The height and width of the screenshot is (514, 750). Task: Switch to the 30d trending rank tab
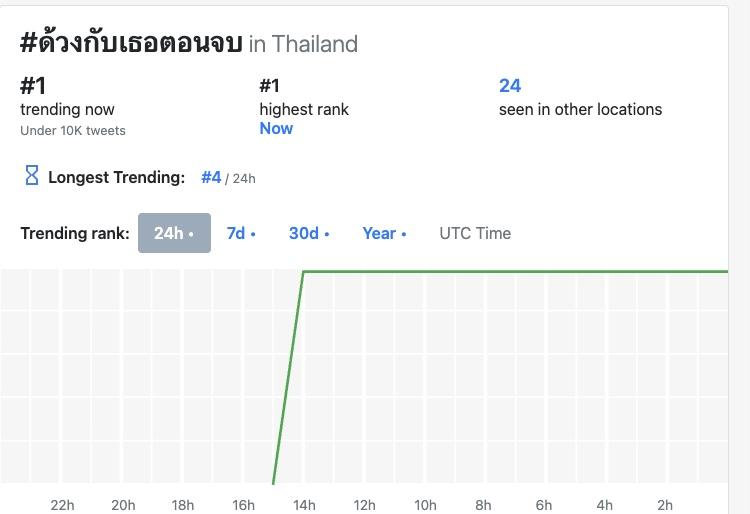[x=309, y=233]
